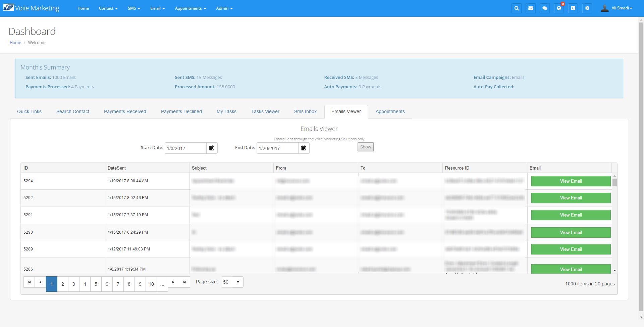Jump to last page using pager icon

tap(184, 282)
